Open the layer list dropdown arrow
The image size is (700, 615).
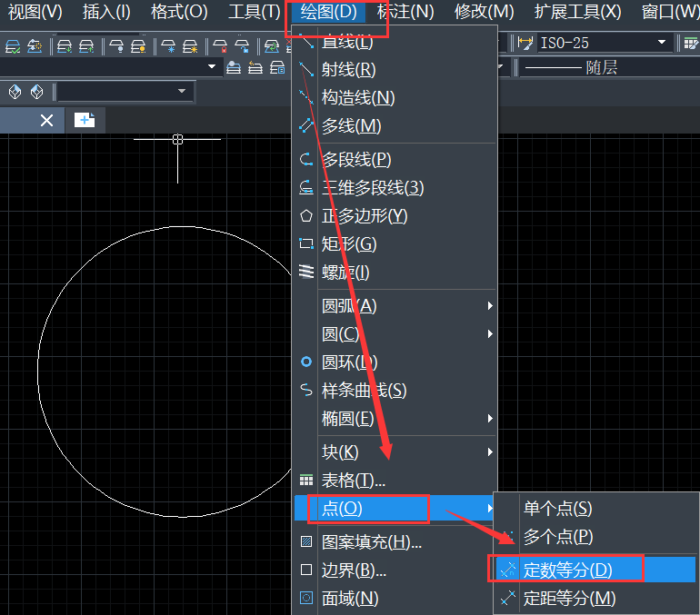pos(212,67)
